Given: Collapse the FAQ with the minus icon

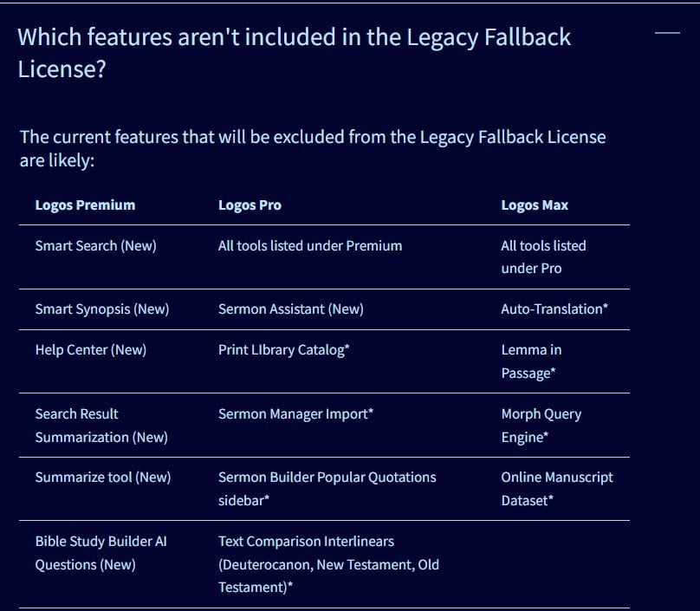Looking at the screenshot, I should click(667, 33).
